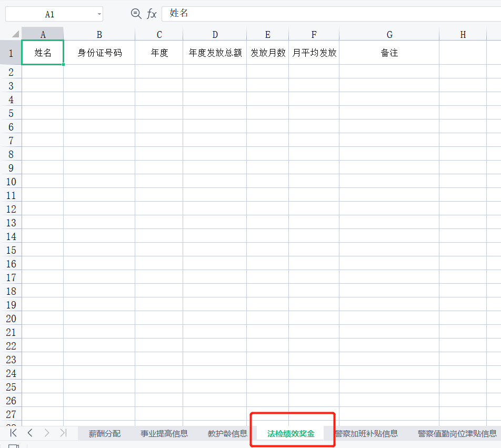Select column B header
This screenshot has width=501, height=448.
[x=99, y=34]
